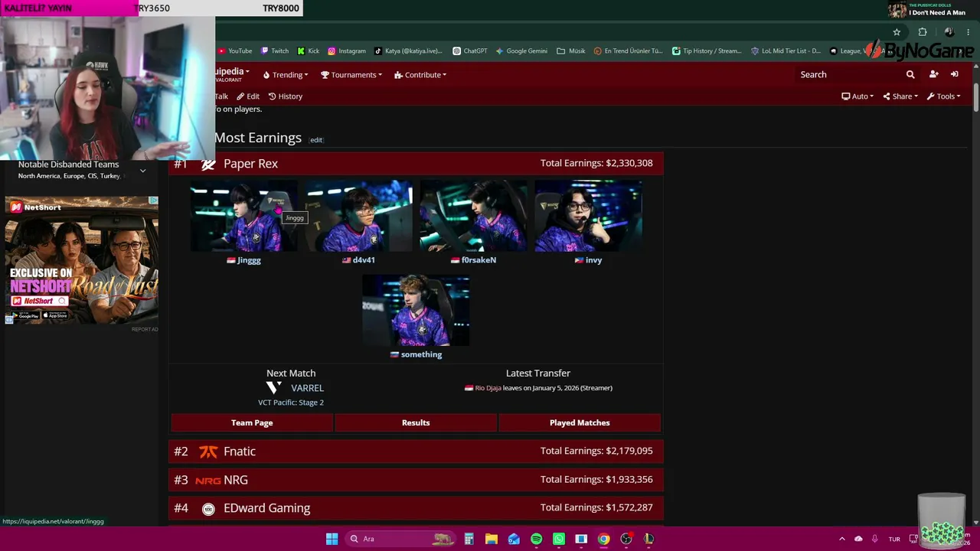This screenshot has height=551, width=980.
Task: Open the Instagram bookmark
Action: point(347,51)
